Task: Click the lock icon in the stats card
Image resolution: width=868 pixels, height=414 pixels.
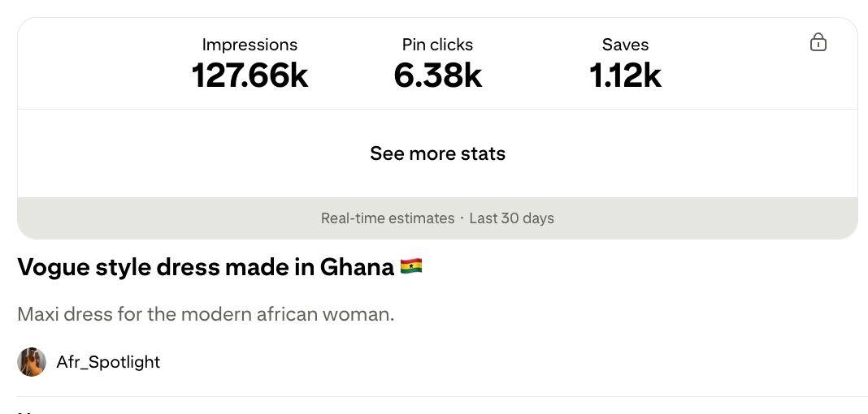Action: coord(818,42)
